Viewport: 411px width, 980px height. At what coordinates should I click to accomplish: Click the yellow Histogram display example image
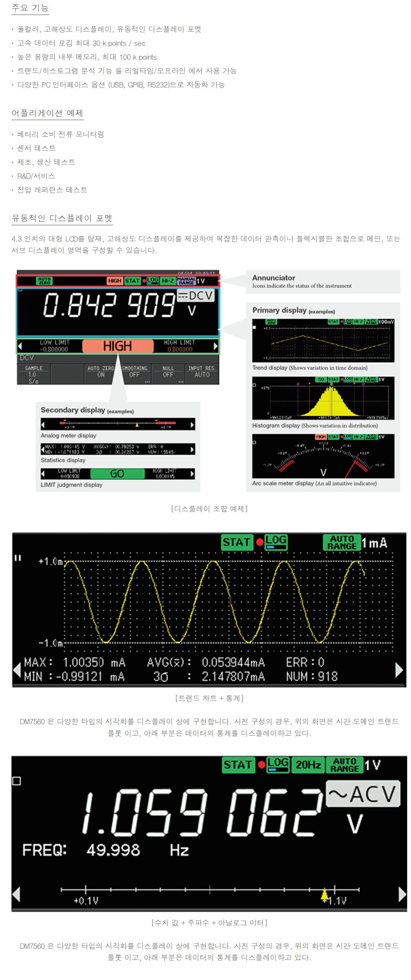(323, 398)
